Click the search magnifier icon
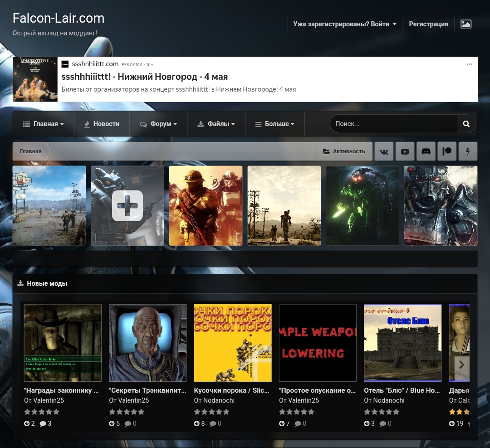The image size is (490, 448). coord(466,124)
